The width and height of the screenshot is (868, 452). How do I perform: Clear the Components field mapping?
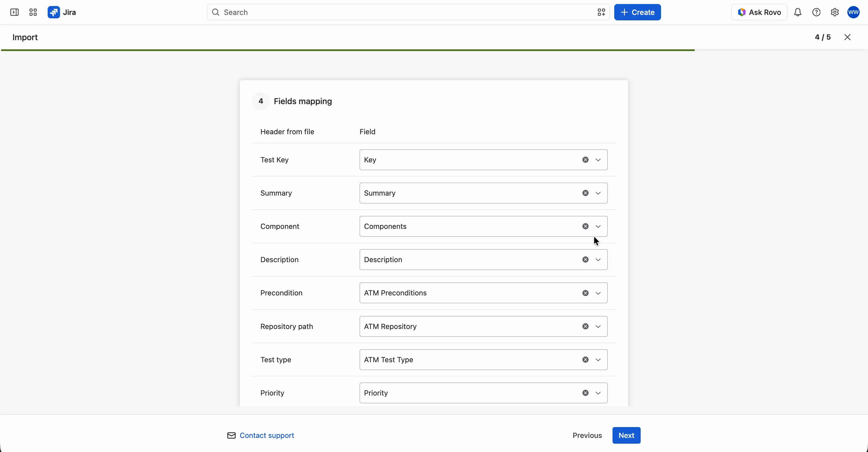point(586,227)
